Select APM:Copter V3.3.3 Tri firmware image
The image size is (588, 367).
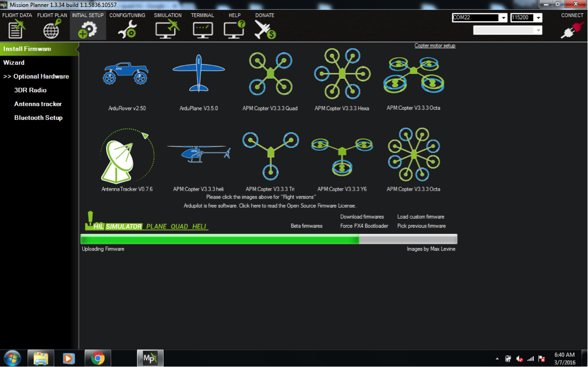coord(270,155)
